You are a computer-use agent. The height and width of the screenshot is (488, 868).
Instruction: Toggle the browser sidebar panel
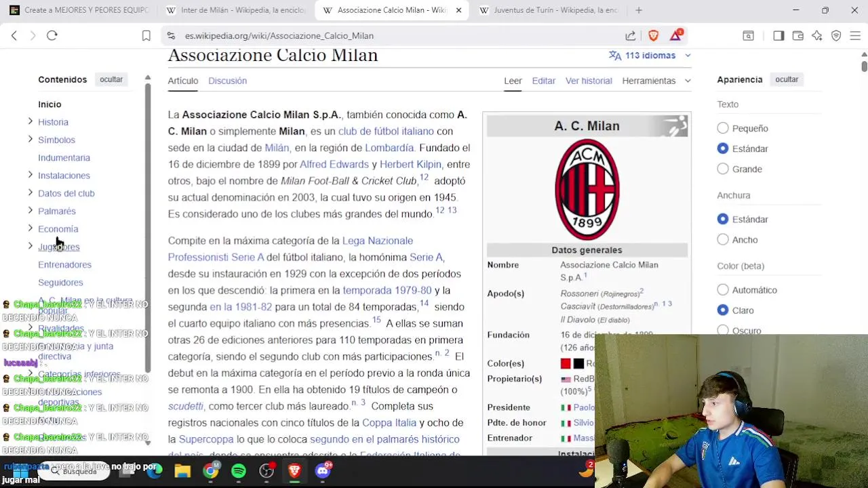click(x=778, y=36)
